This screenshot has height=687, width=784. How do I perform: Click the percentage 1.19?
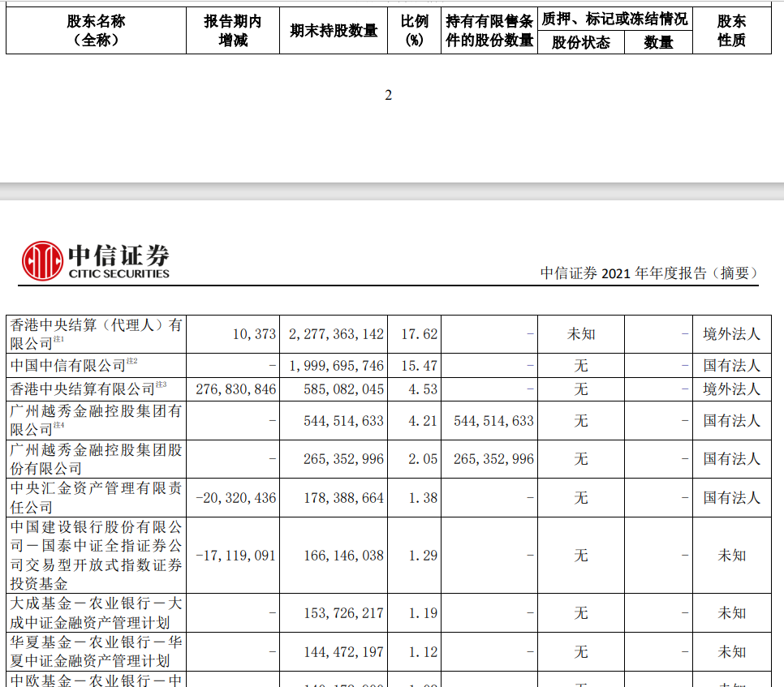[x=423, y=613]
